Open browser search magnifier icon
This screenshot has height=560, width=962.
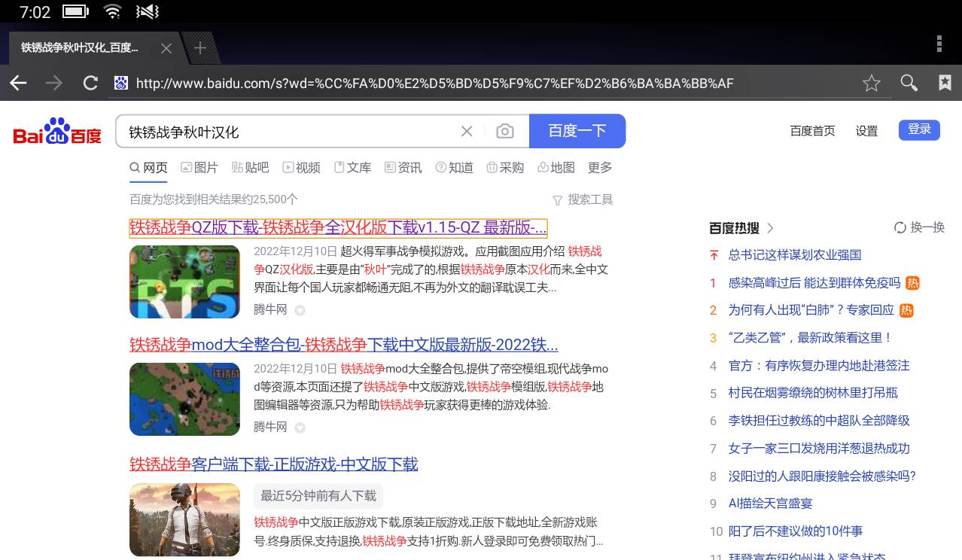click(x=909, y=83)
